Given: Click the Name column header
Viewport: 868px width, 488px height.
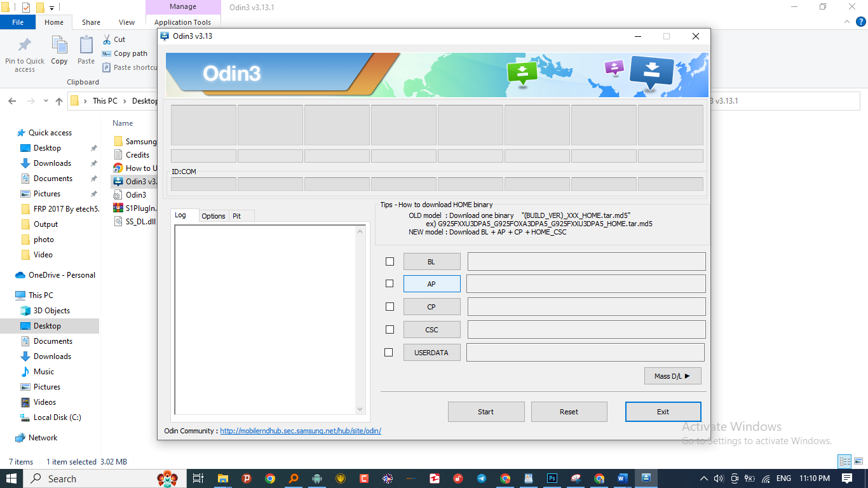Looking at the screenshot, I should tap(123, 123).
